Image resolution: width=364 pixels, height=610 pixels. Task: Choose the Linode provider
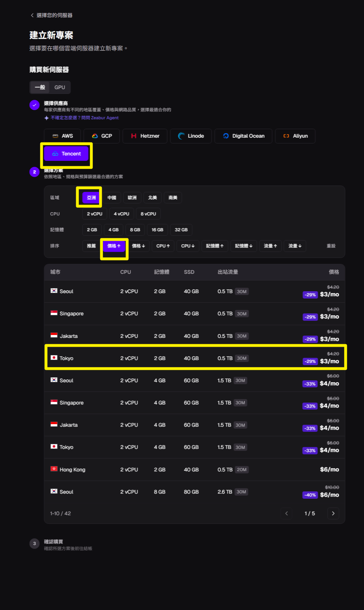[x=191, y=136]
